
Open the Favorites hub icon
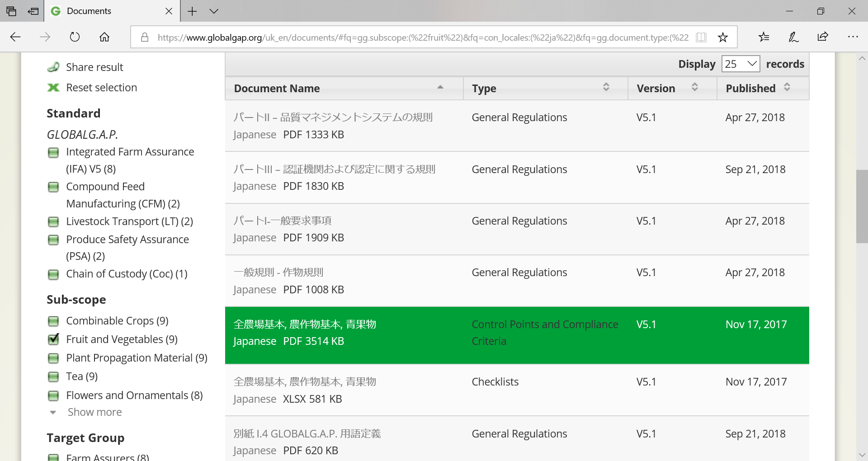[764, 37]
